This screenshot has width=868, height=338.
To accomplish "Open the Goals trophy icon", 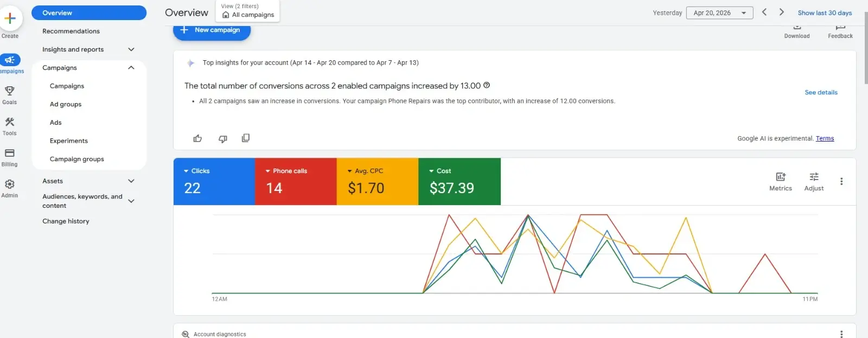I will click(10, 91).
